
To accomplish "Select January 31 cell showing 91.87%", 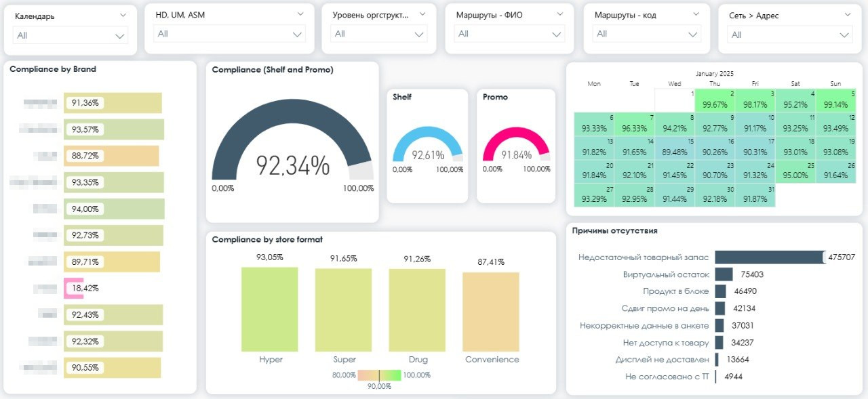I will (x=755, y=194).
